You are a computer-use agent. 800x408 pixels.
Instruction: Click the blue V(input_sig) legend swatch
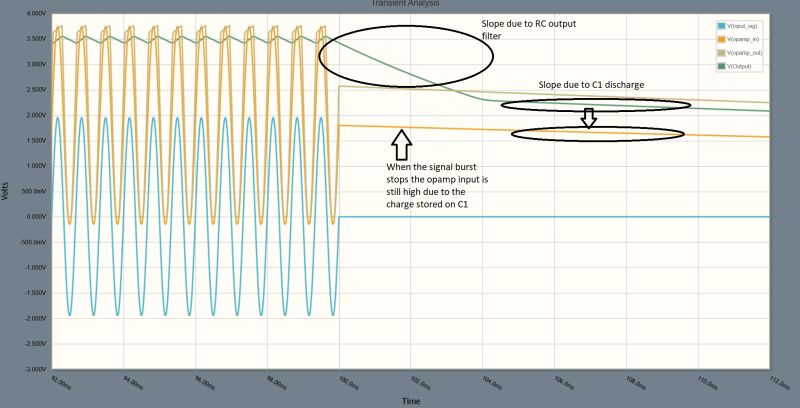721,26
